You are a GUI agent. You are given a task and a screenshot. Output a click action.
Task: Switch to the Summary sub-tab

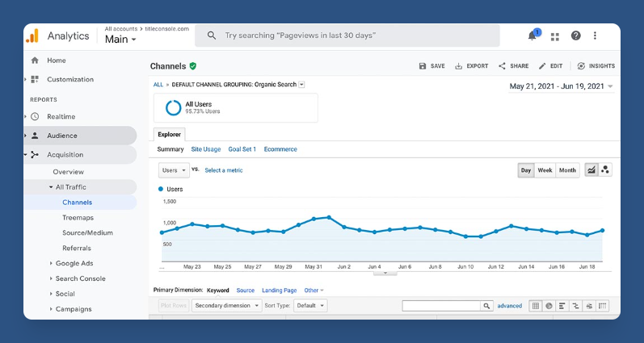(170, 149)
